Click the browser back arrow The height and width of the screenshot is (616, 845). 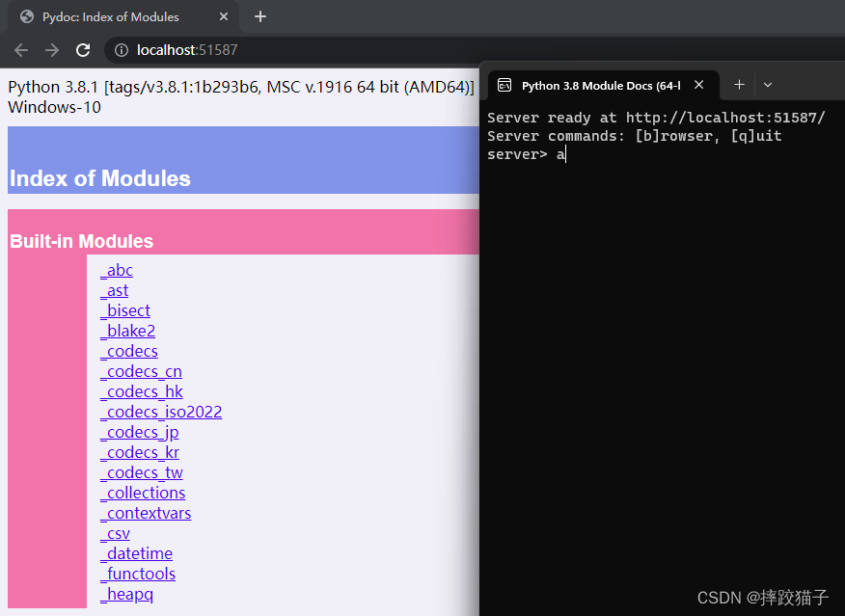point(21,50)
